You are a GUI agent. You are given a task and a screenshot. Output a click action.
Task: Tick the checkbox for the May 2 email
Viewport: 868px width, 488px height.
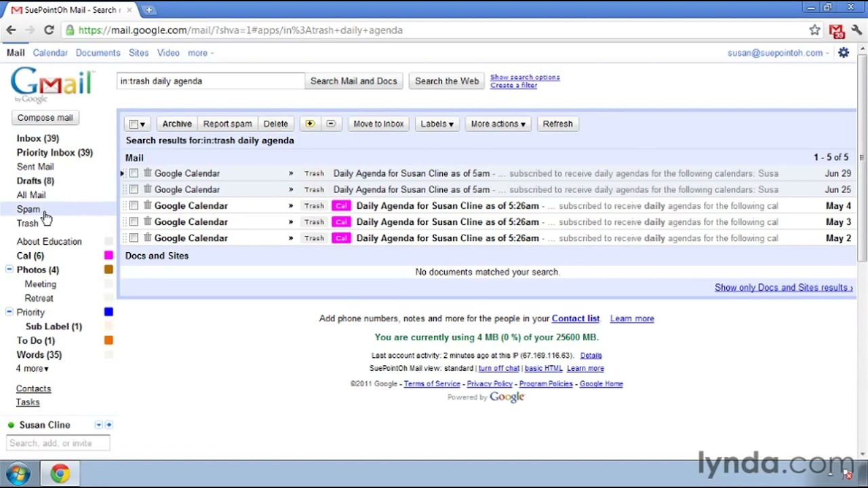point(134,239)
